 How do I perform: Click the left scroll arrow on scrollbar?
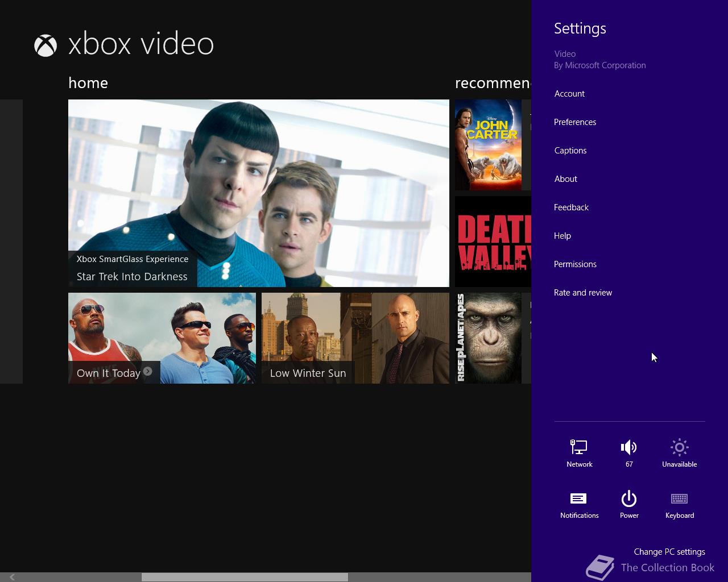(x=12, y=577)
